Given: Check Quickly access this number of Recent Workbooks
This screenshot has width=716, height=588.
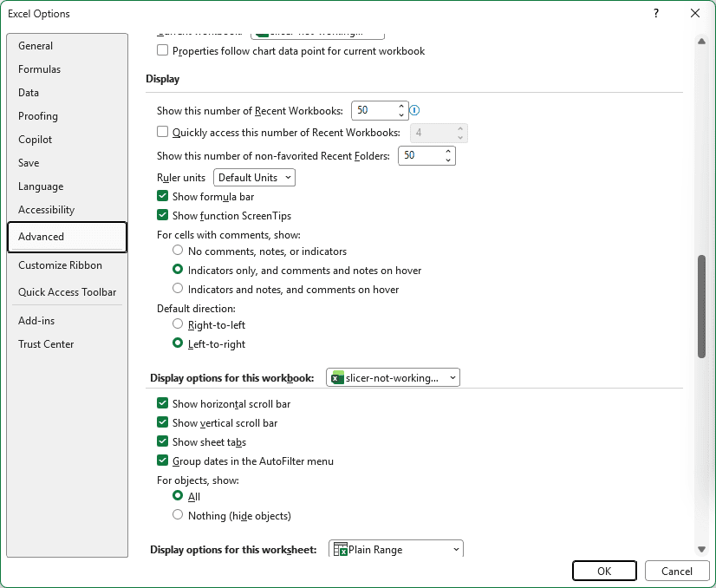Looking at the screenshot, I should click(x=163, y=132).
